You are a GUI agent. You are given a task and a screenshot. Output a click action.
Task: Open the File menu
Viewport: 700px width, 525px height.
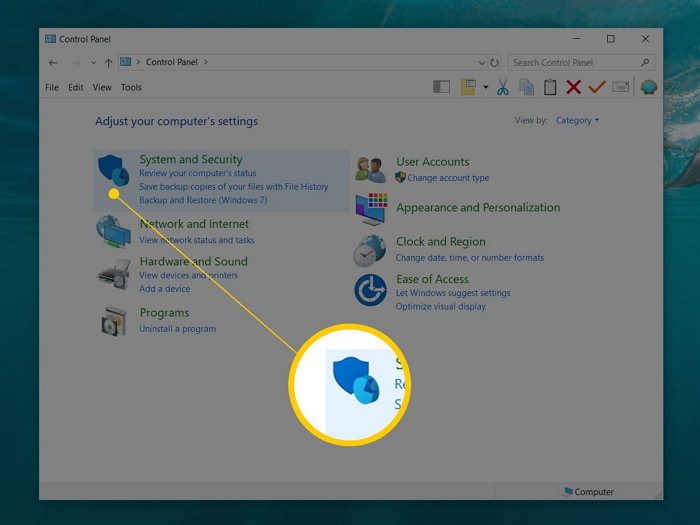(52, 88)
